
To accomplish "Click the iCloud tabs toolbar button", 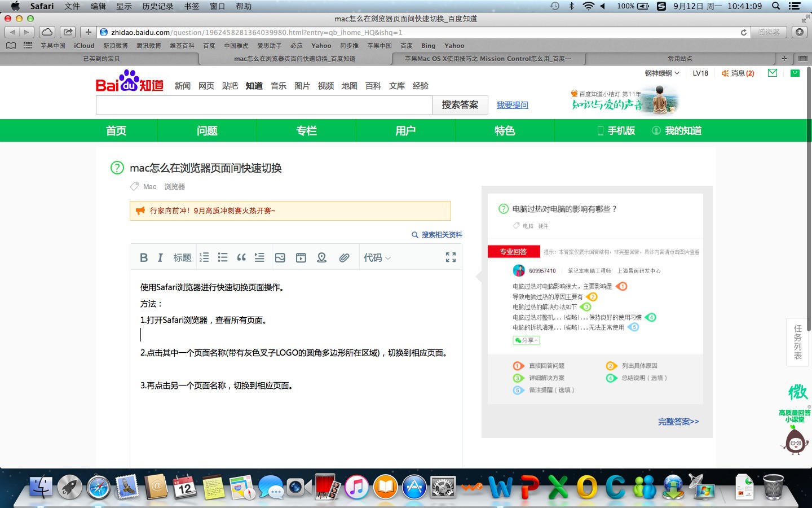I will click(47, 32).
